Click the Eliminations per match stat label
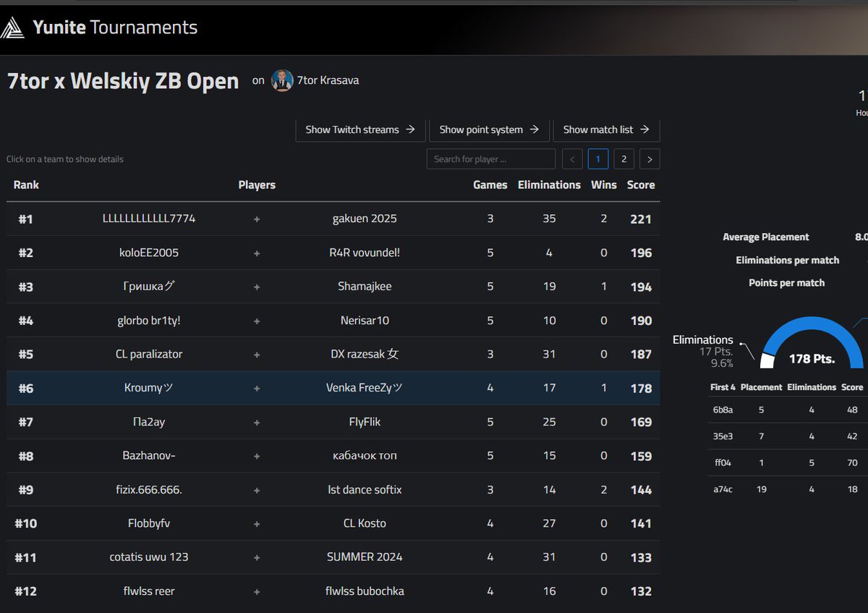Image resolution: width=868 pixels, height=613 pixels. point(788,260)
